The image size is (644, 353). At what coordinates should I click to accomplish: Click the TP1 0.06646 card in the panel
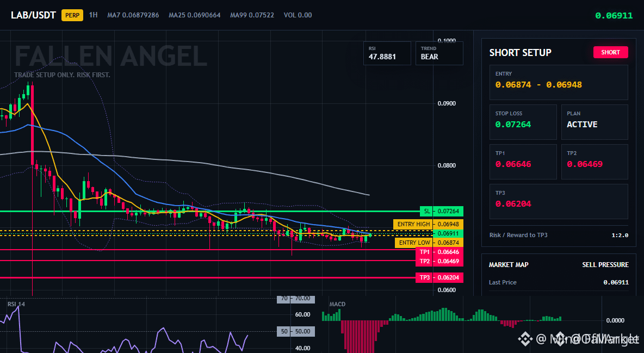(x=523, y=162)
